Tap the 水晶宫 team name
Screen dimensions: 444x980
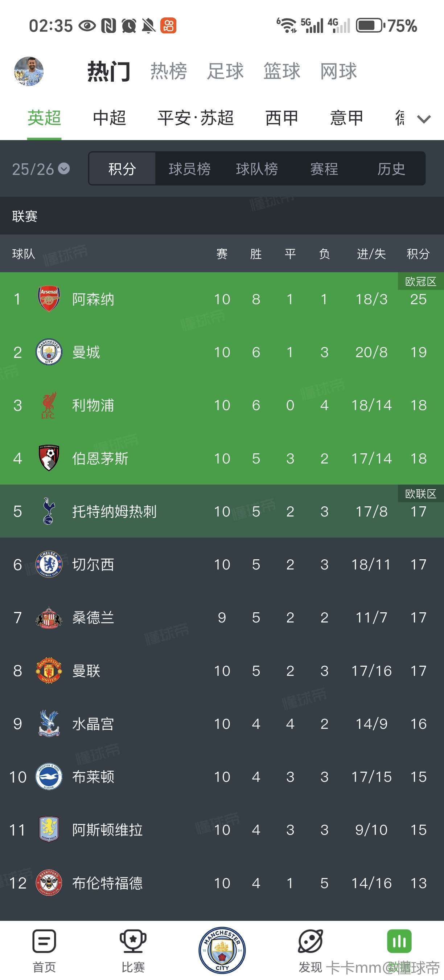[93, 724]
